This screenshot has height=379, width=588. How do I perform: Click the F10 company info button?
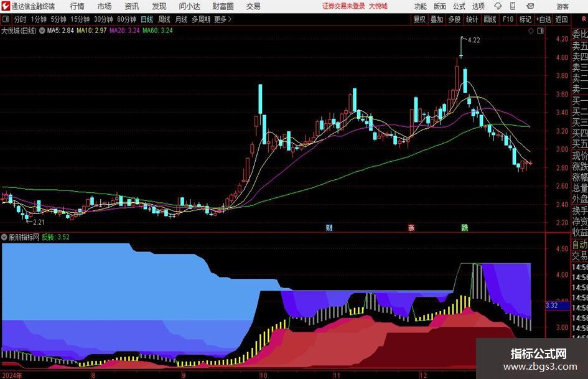coord(508,19)
